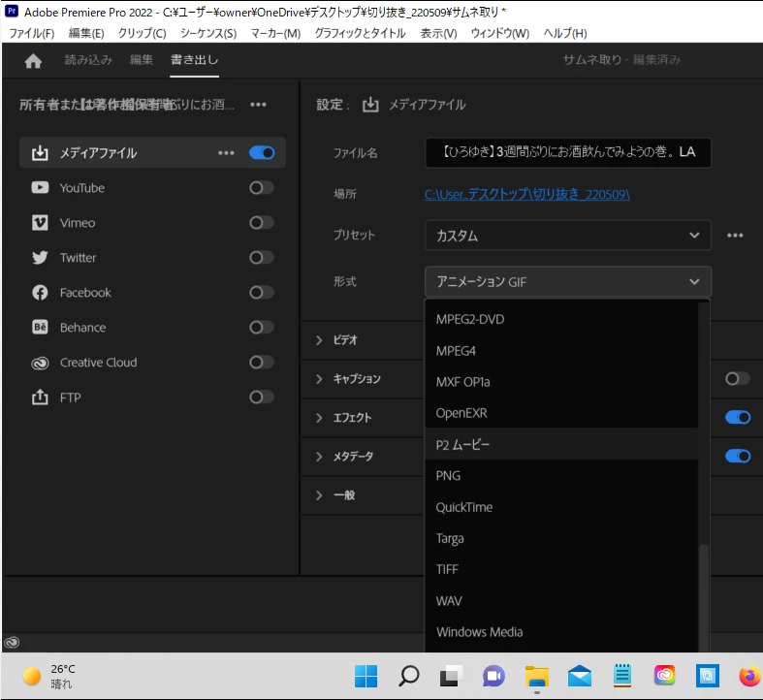Screen dimensions: 763x700
Task: Open the グラフィックとタイトル menu
Action: (x=360, y=33)
